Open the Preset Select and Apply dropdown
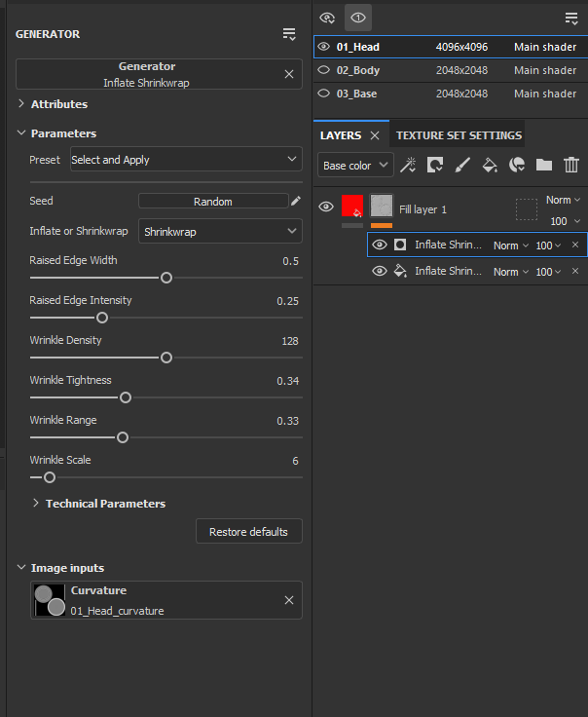The image size is (588, 717). pos(186,159)
